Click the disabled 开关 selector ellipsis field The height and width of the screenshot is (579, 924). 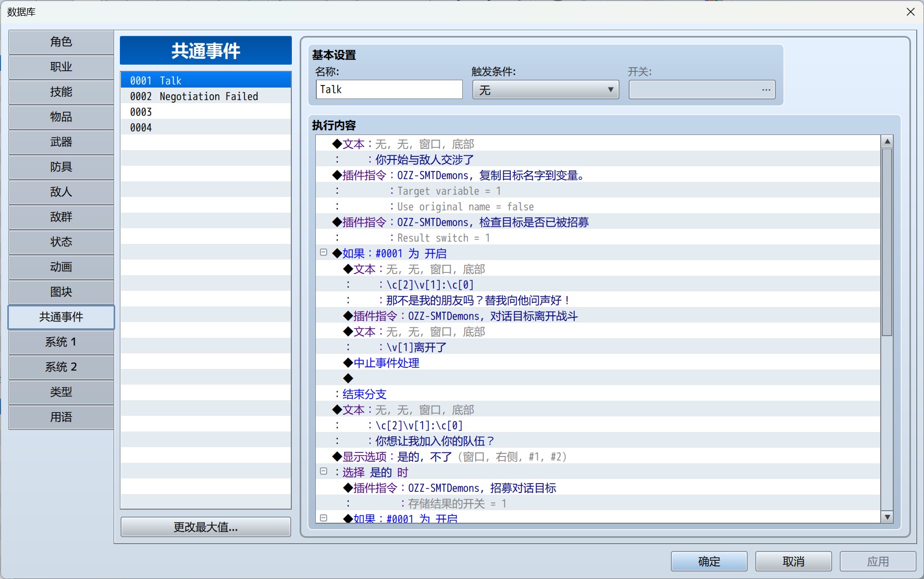pos(702,90)
